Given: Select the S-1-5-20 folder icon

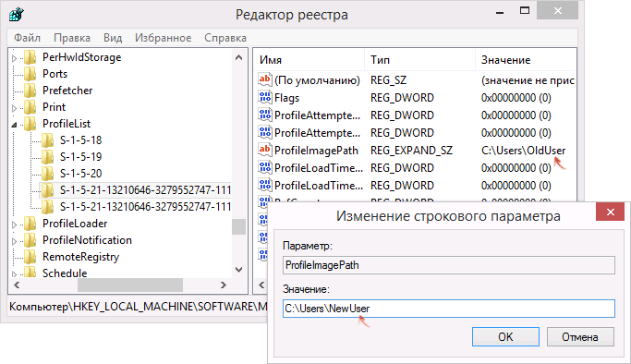Looking at the screenshot, I should (47, 174).
